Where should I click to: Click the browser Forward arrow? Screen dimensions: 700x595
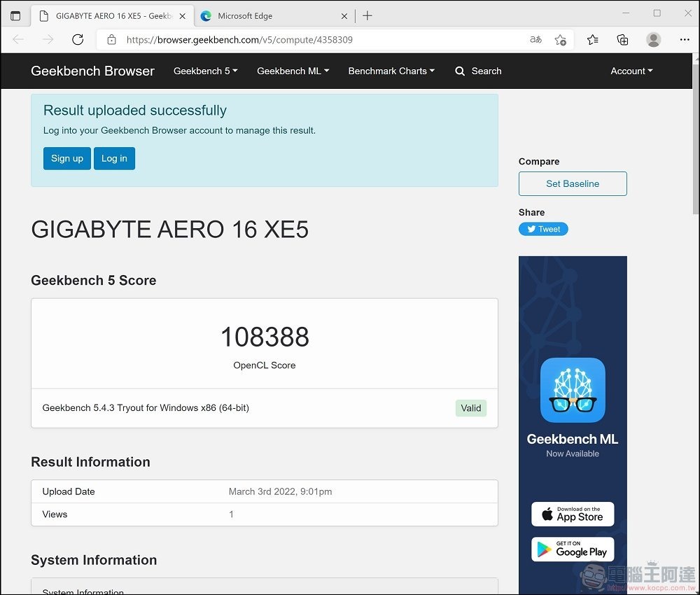tap(48, 40)
